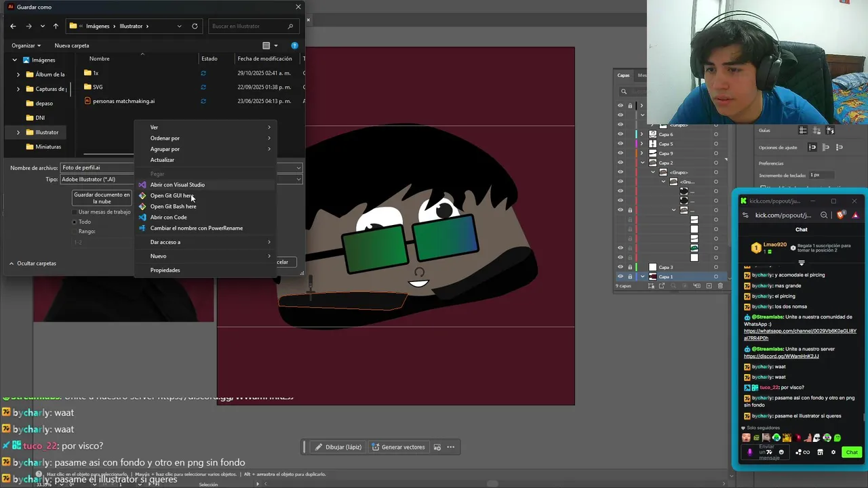
Task: Expand the Álbum de la folder tree
Action: click(18, 75)
